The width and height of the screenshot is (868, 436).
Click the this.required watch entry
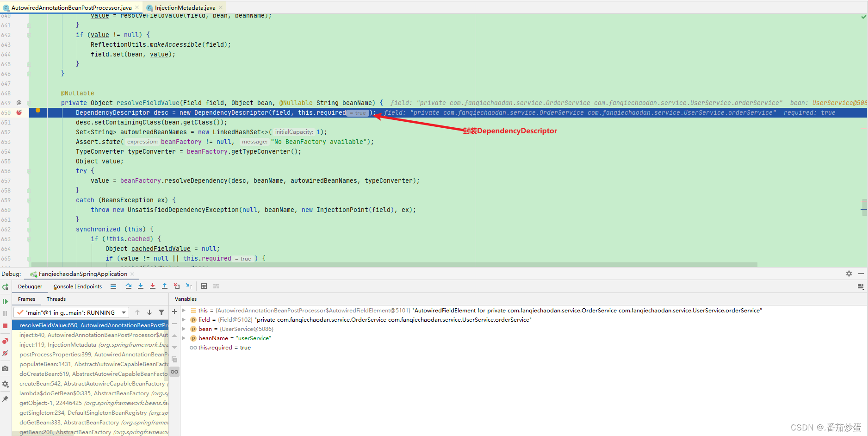[x=224, y=348]
